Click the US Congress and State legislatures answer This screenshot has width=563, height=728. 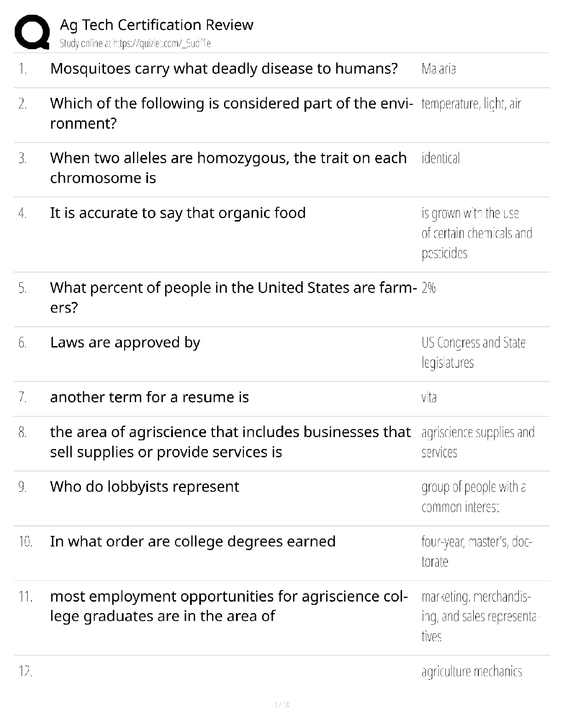[473, 353]
